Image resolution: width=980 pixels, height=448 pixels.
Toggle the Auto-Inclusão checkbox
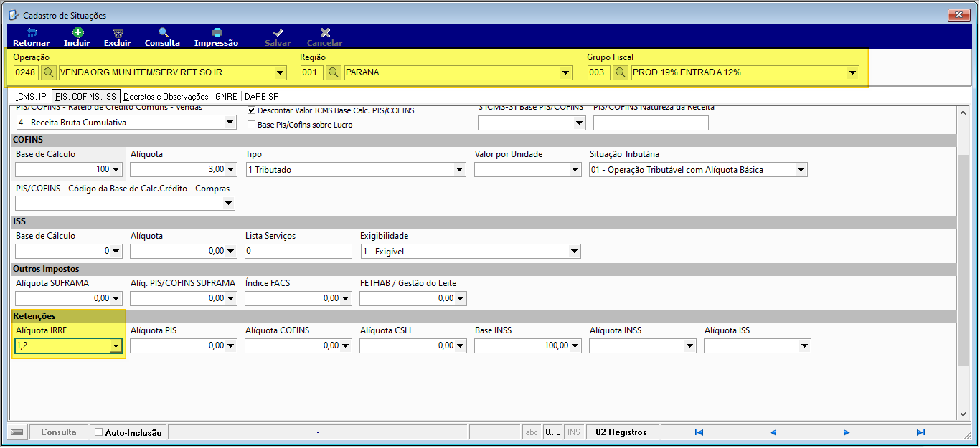click(99, 432)
